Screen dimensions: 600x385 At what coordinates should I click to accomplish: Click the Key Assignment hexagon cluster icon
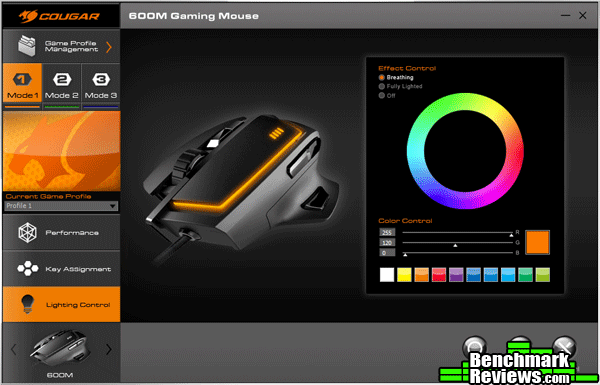28,269
